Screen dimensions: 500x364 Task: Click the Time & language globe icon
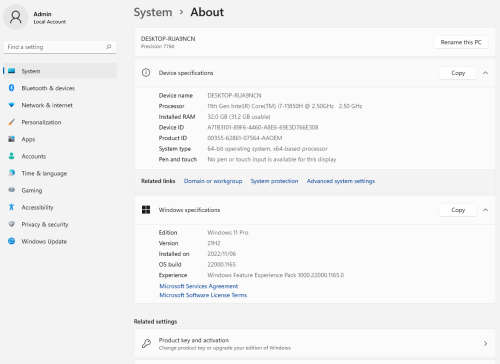[12, 173]
